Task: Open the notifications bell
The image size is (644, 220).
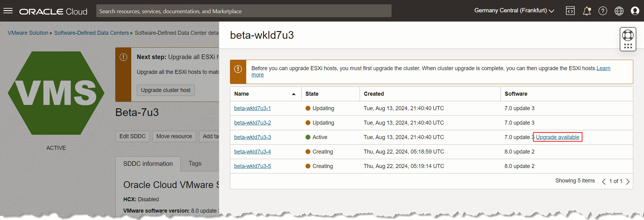Action: tap(587, 11)
